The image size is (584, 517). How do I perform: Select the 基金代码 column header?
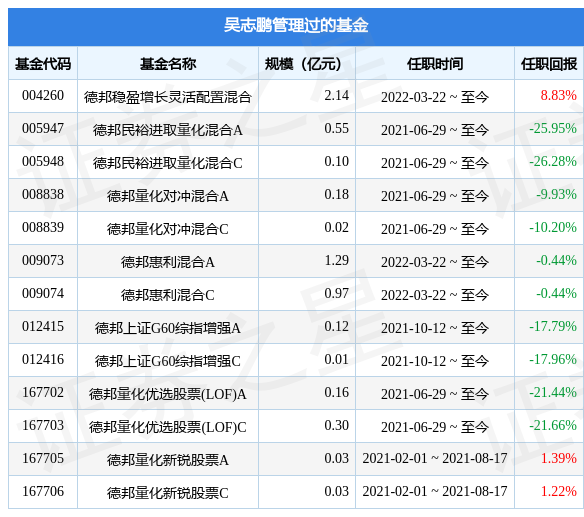pyautogui.click(x=43, y=64)
